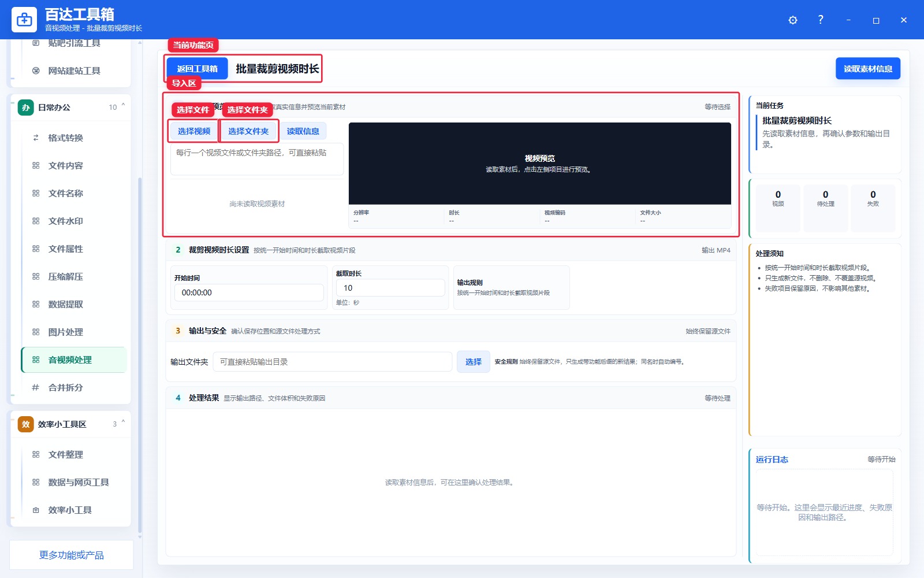The image size is (924, 578).
Task: Click the icon next to 文件内容
Action: click(x=36, y=165)
